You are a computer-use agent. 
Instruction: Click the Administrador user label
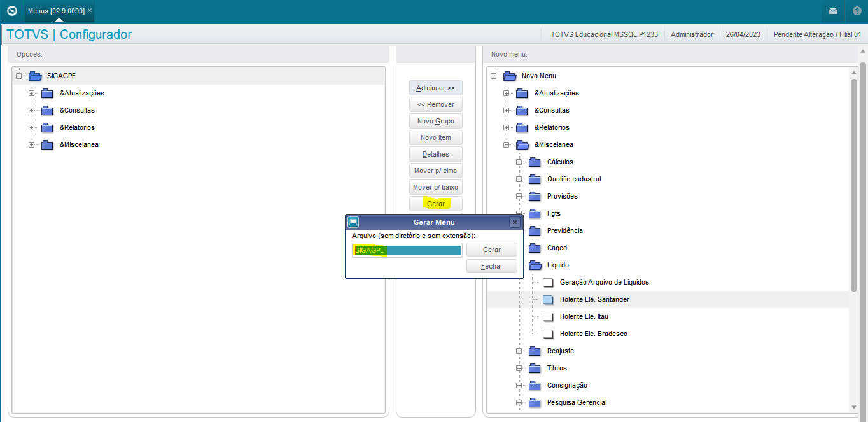692,34
